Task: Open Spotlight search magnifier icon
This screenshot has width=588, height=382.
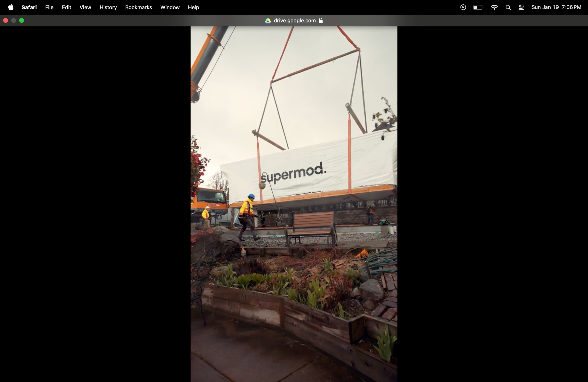Action: pyautogui.click(x=508, y=7)
